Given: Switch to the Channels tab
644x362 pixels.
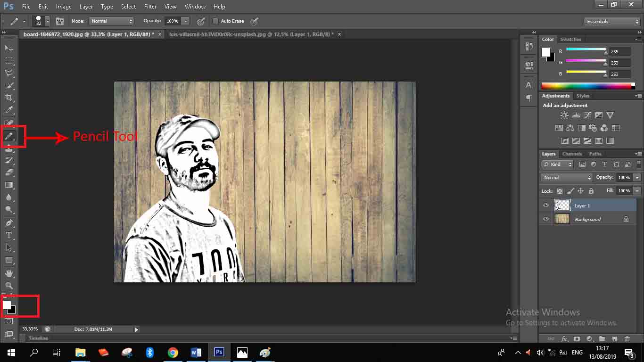Looking at the screenshot, I should pos(572,154).
